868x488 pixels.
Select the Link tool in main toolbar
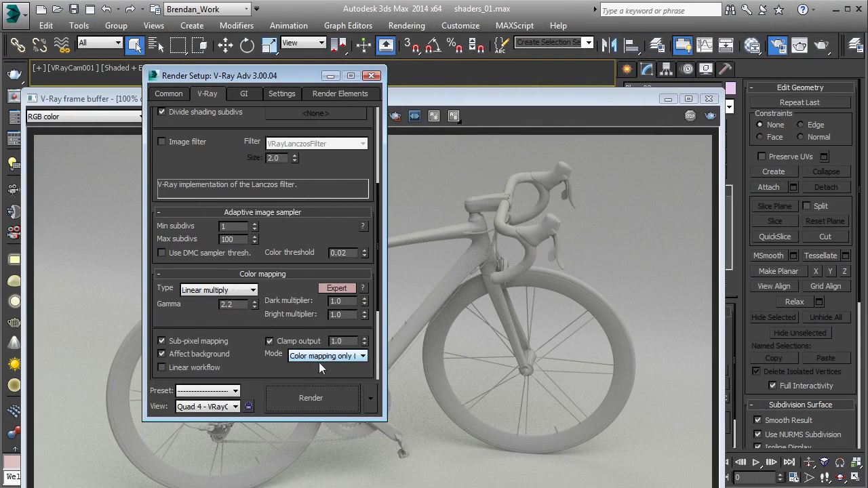coord(18,45)
